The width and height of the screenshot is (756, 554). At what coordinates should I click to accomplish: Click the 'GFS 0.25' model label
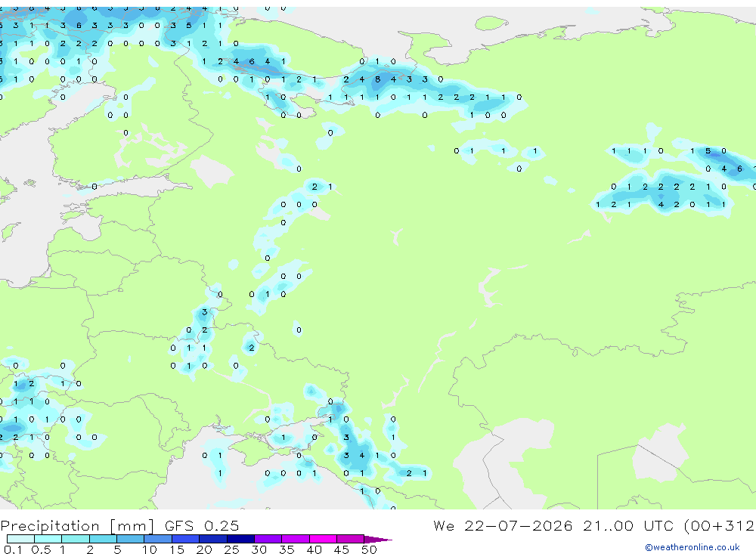point(202,525)
